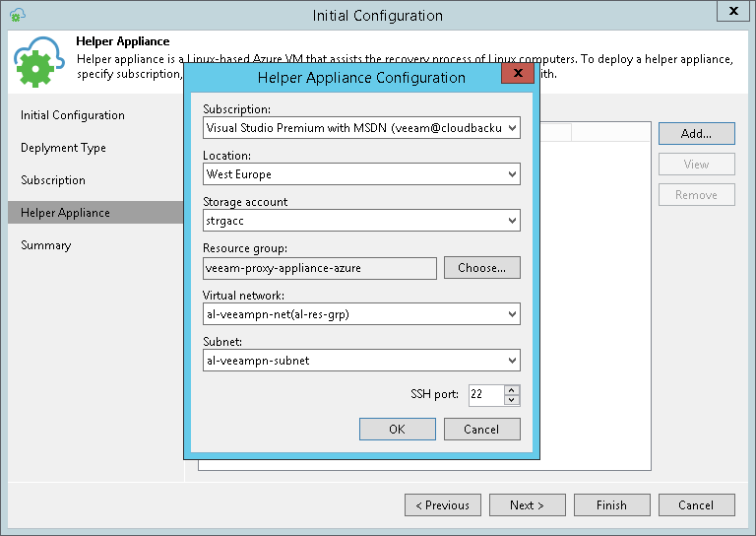Decrease the SSH port value
This screenshot has height=536, width=756.
click(511, 400)
